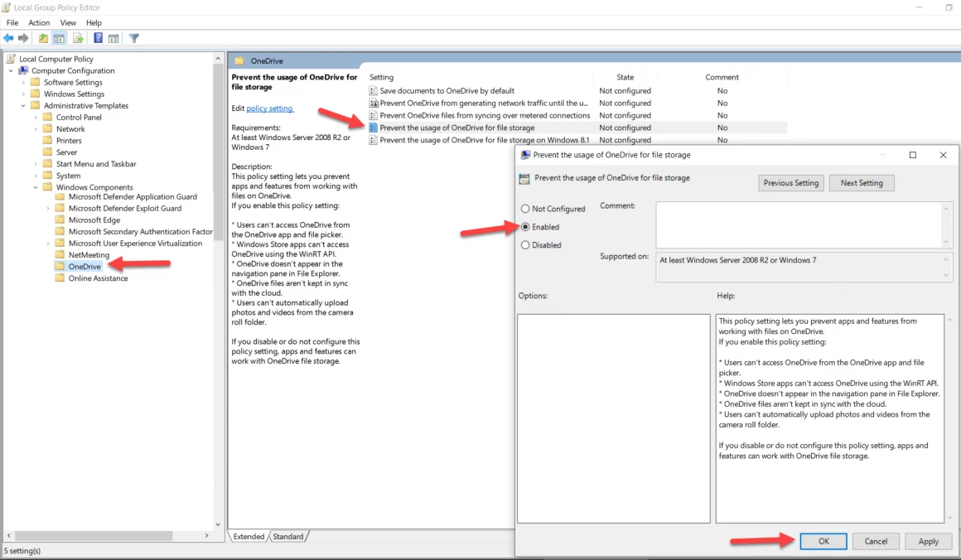Click the Local Computer Policy root icon

click(x=11, y=59)
